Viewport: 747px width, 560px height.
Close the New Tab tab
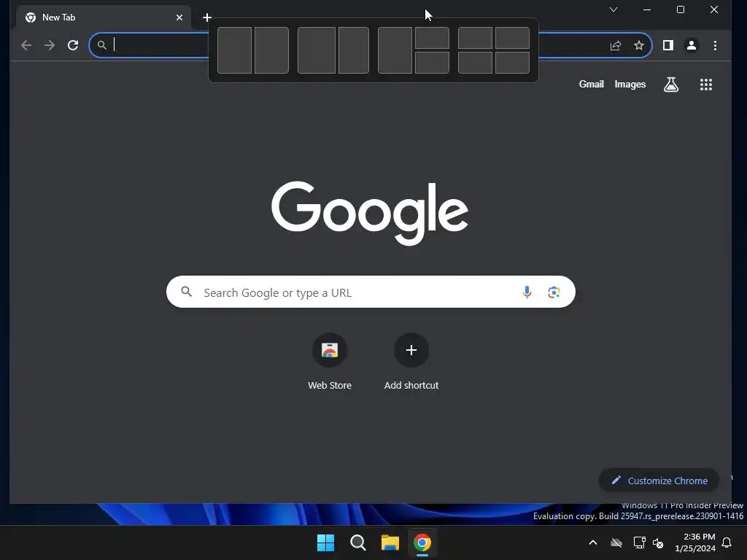(x=179, y=17)
